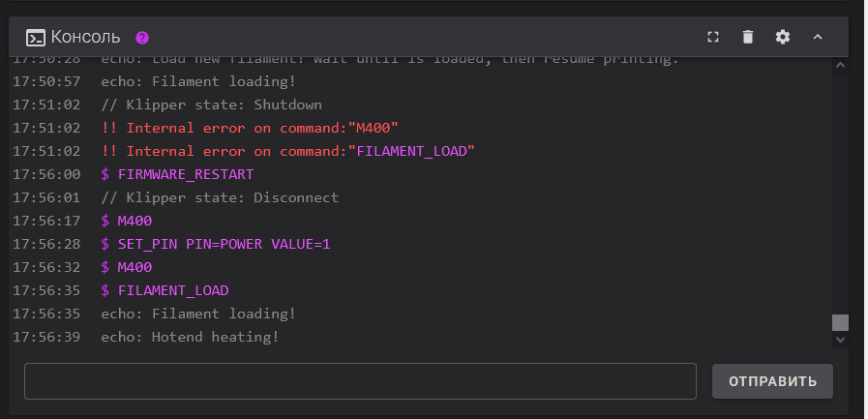Click the console scrollbar down arrow
Screen dimensions: 868x419
[840, 340]
